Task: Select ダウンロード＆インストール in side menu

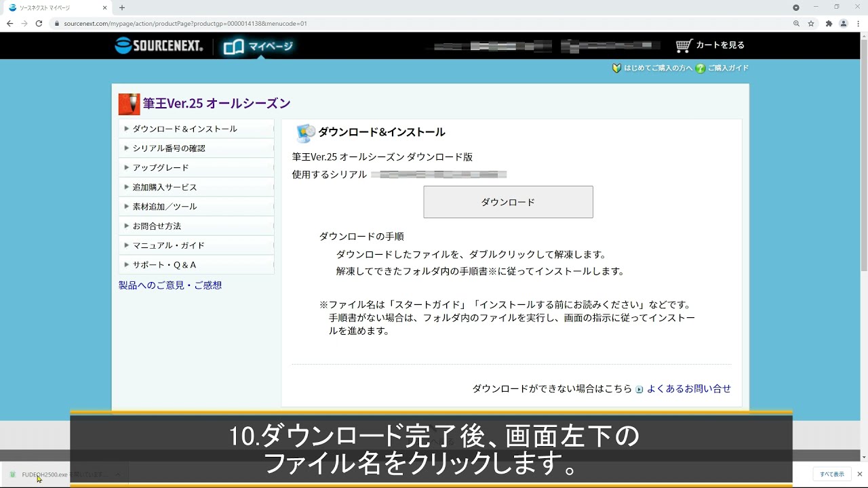Action: (197, 129)
